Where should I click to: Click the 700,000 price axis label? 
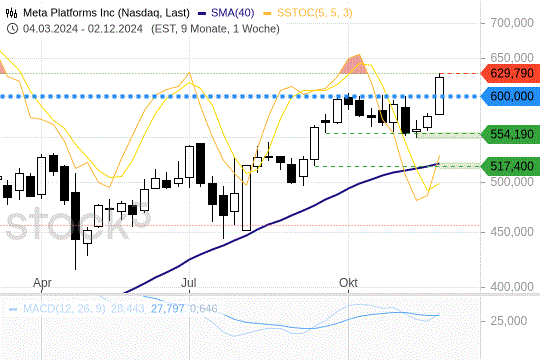point(512,23)
